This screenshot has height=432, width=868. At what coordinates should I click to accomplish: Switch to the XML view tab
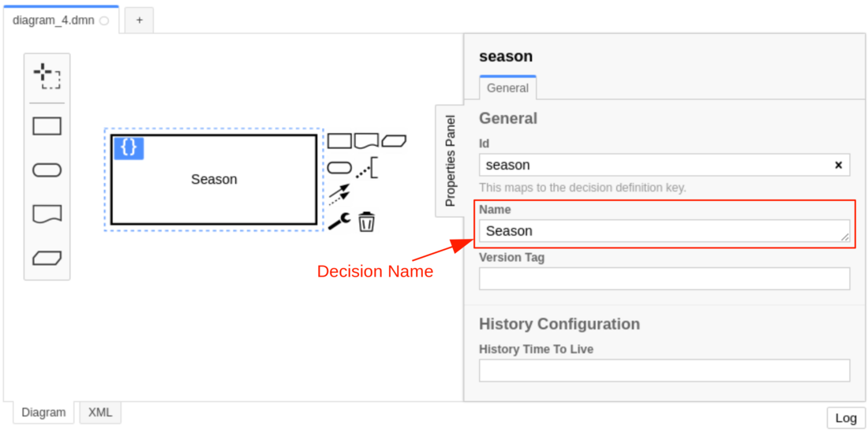[x=100, y=412]
